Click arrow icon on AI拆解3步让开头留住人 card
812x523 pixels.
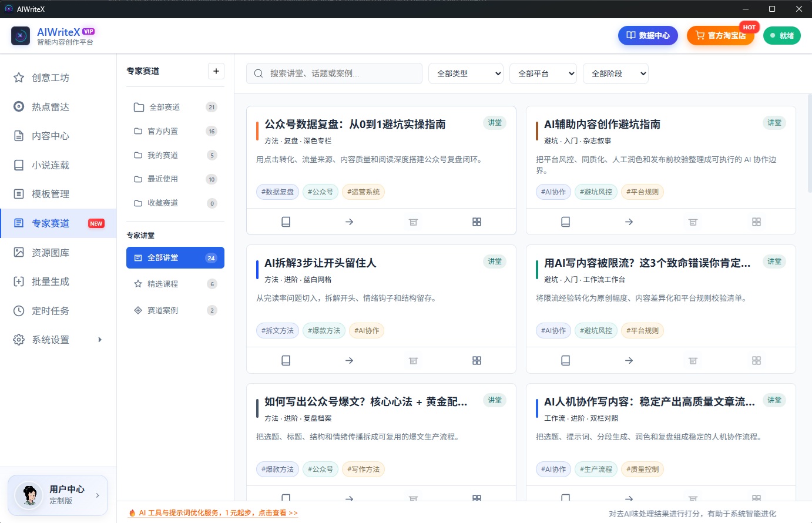click(350, 360)
